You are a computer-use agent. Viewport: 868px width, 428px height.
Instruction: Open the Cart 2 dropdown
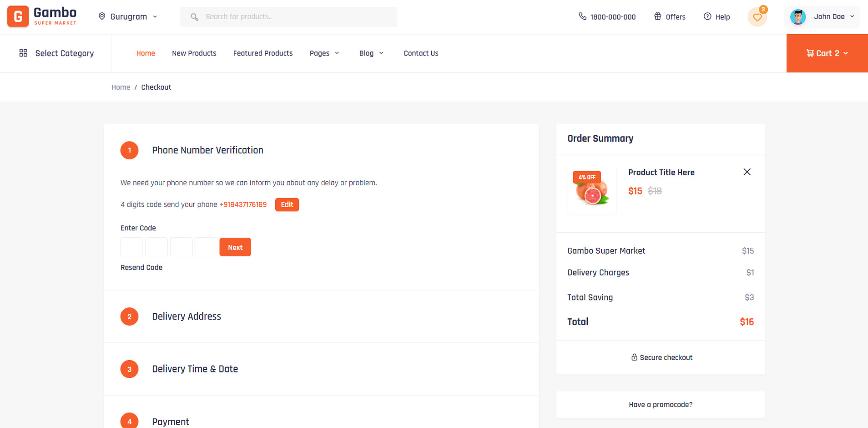click(827, 53)
